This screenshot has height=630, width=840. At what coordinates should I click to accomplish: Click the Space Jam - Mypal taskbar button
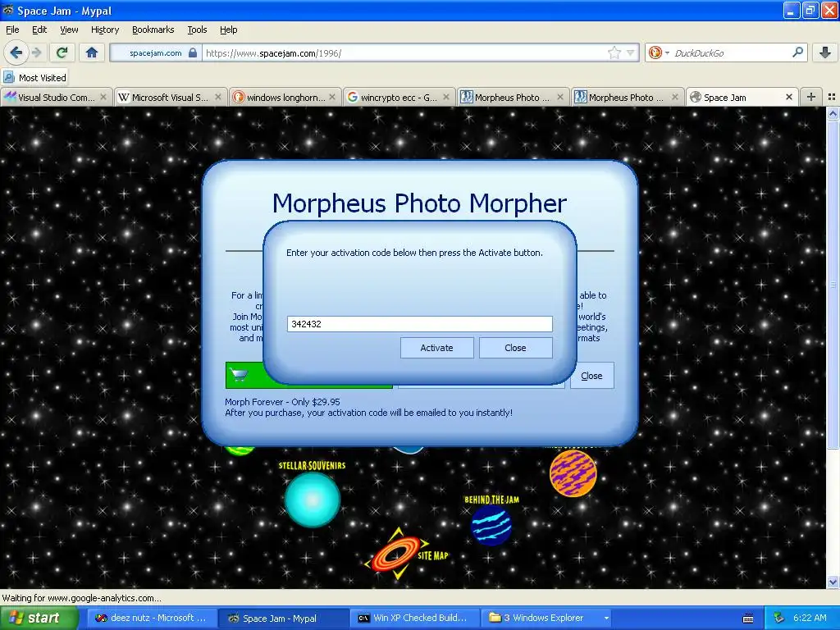(x=282, y=618)
